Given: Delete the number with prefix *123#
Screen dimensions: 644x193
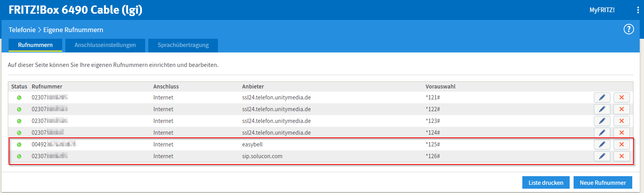Looking at the screenshot, I should pyautogui.click(x=621, y=121).
